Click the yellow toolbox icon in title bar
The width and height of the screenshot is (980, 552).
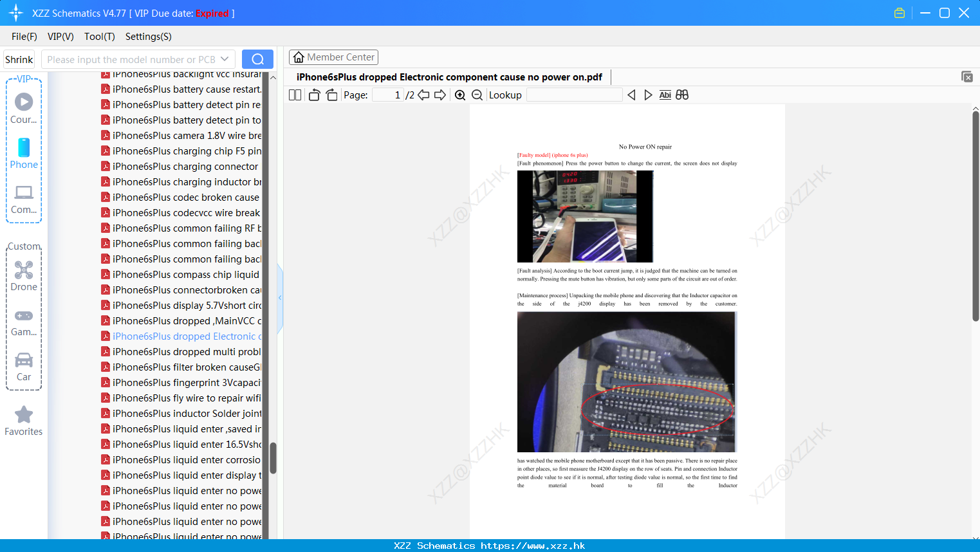tap(900, 13)
